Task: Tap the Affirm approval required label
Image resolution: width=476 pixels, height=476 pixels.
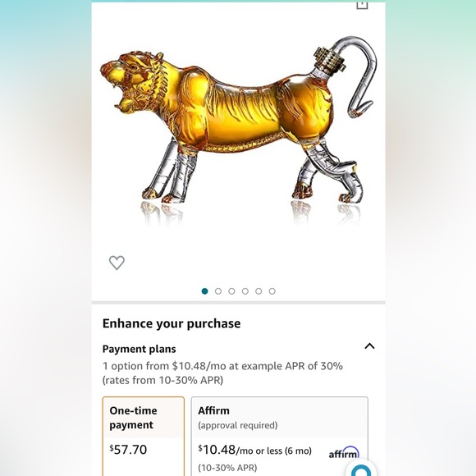Action: (x=238, y=425)
